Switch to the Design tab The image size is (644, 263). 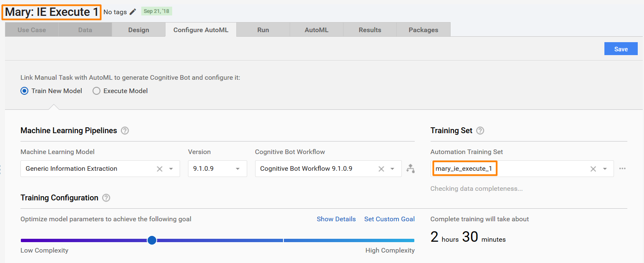pyautogui.click(x=138, y=30)
